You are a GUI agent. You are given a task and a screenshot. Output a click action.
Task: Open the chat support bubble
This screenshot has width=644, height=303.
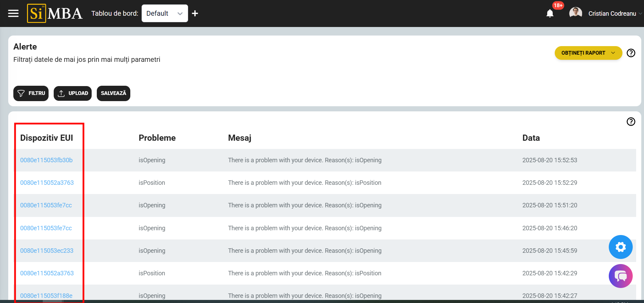[620, 276]
